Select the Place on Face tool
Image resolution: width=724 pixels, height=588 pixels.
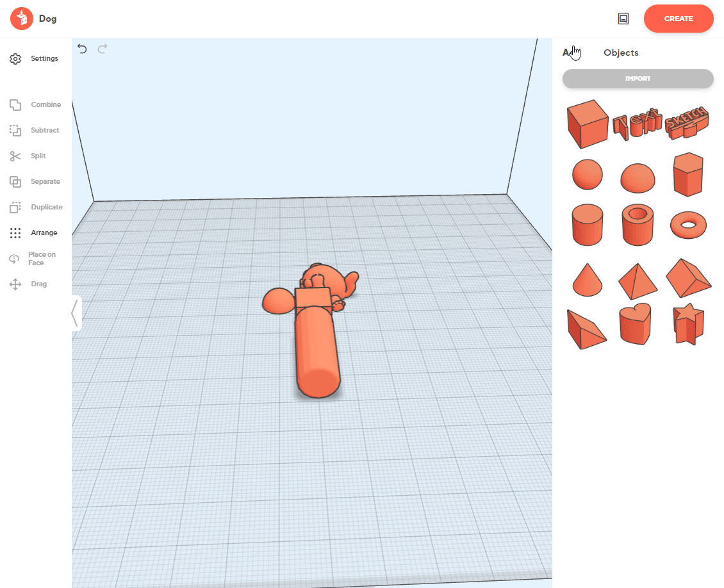(x=36, y=259)
